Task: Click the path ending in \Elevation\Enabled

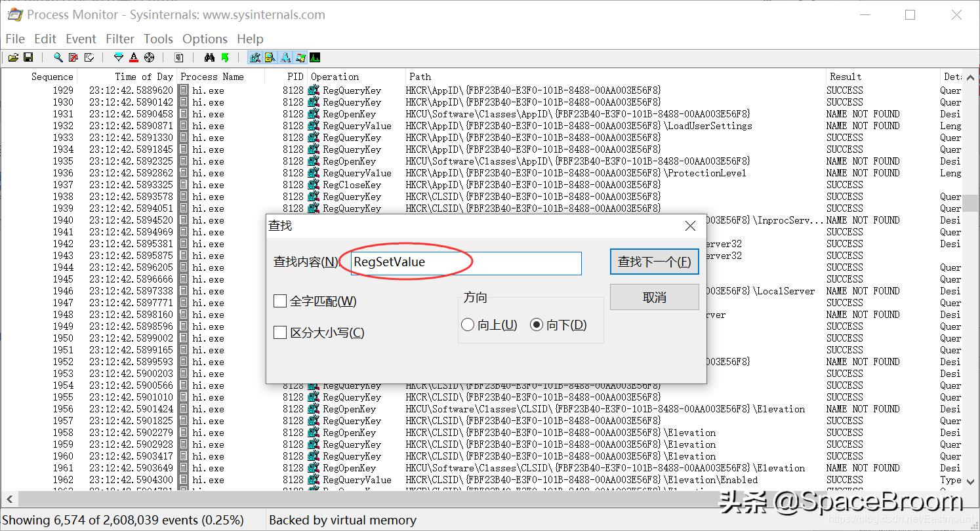Action: pyautogui.click(x=582, y=480)
